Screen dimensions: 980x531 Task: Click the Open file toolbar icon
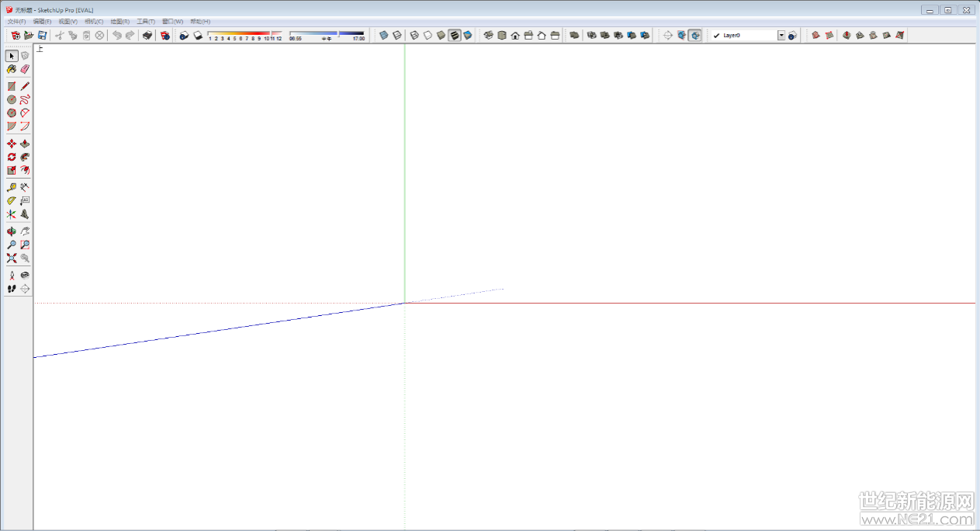tap(29, 35)
